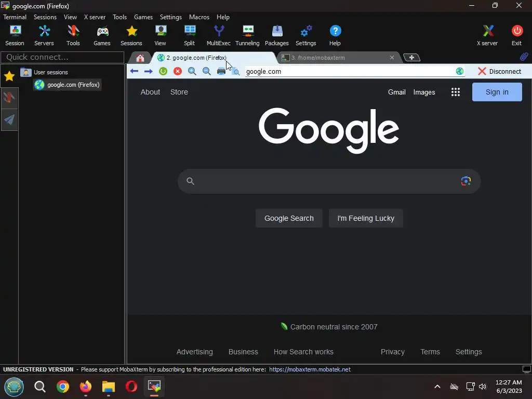Close the /home/mobaxterm tab
This screenshot has width=532, height=399.
click(x=392, y=58)
